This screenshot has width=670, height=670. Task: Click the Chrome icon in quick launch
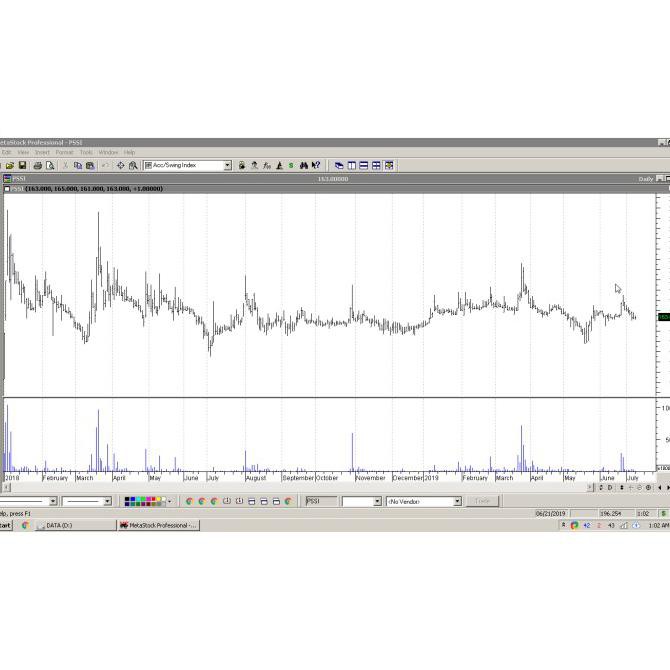coord(26,525)
